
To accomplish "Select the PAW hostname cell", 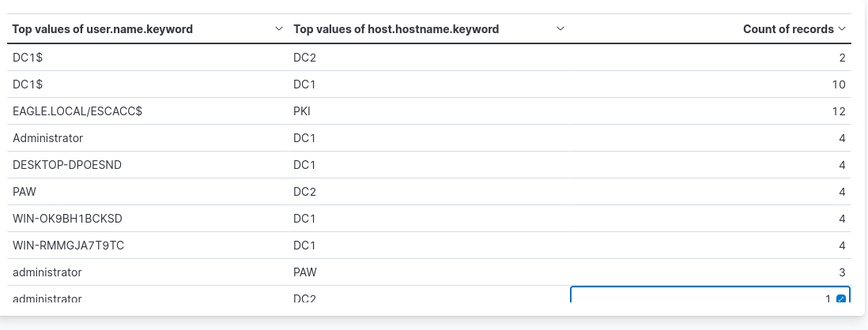I will tap(305, 272).
